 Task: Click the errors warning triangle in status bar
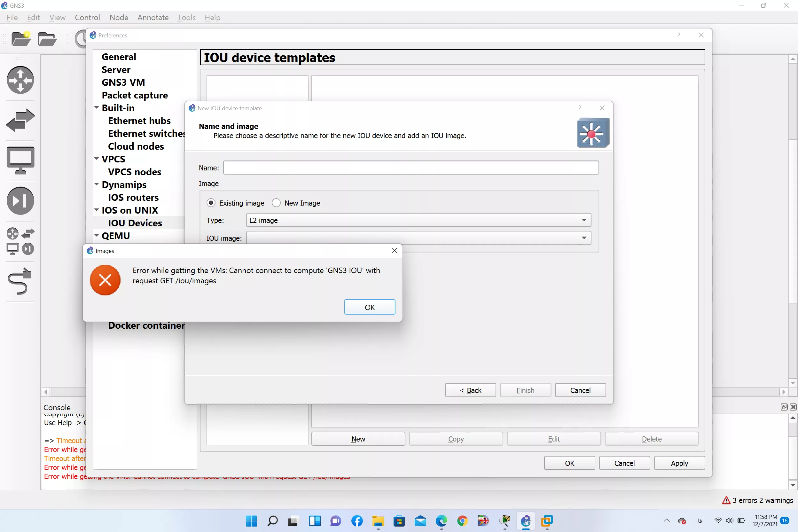pos(726,500)
